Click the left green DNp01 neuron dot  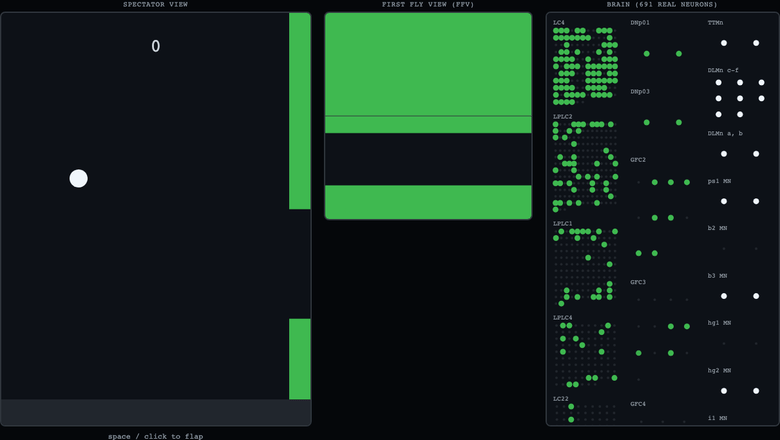pos(647,54)
